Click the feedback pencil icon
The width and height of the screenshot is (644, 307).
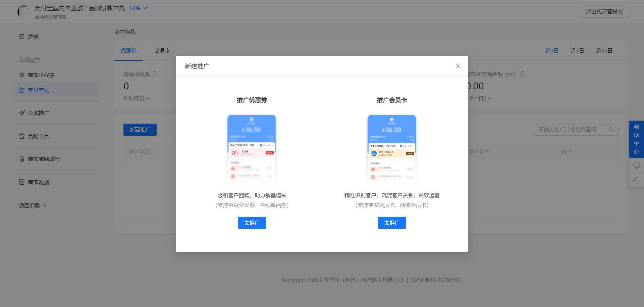[x=636, y=180]
